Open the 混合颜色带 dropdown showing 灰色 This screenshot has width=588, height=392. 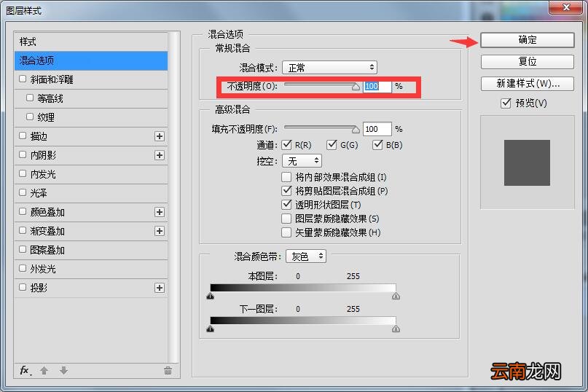pos(306,256)
